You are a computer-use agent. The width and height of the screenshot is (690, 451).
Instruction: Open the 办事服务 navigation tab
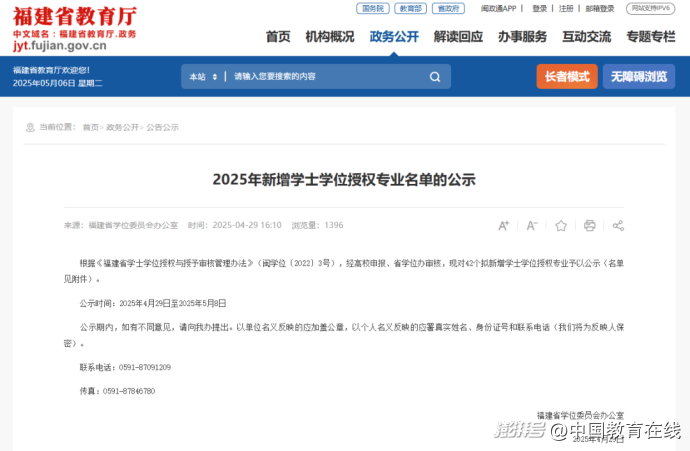pos(522,37)
